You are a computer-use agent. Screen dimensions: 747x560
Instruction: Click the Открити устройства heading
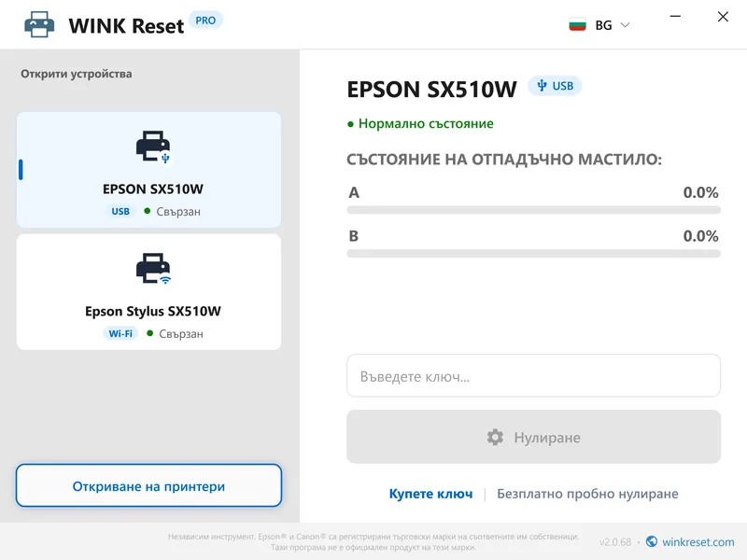[x=77, y=74]
